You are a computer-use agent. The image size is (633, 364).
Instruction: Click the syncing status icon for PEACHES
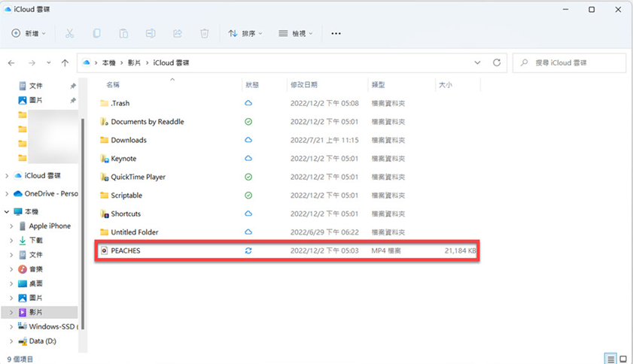point(248,250)
